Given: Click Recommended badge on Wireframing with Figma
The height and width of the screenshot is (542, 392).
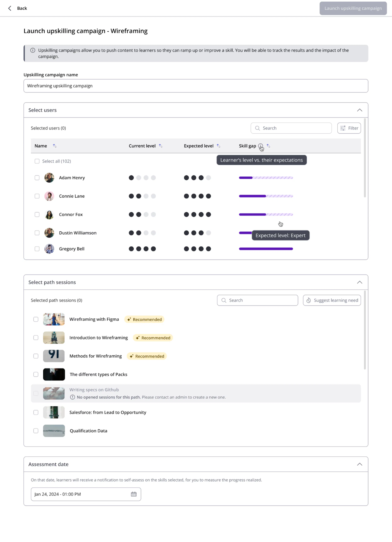Looking at the screenshot, I should [144, 319].
